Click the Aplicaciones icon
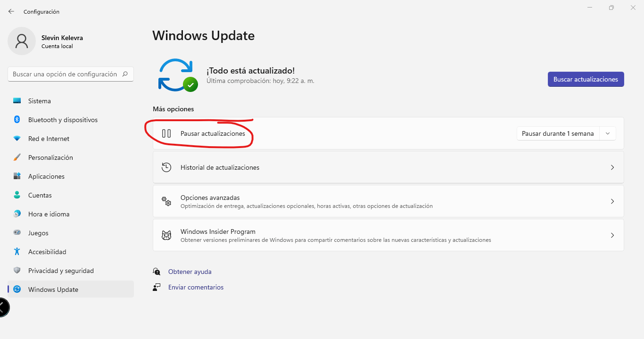Screen dimensions: 644x339 [17, 176]
